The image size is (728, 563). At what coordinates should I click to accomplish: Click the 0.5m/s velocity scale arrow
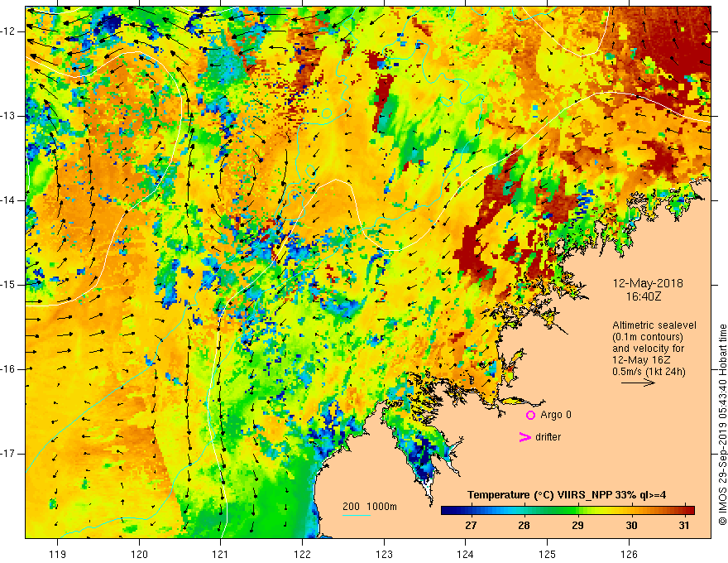pos(638,383)
